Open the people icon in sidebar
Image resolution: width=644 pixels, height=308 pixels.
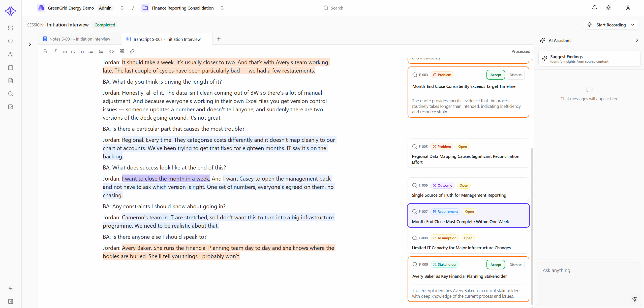coord(11,54)
